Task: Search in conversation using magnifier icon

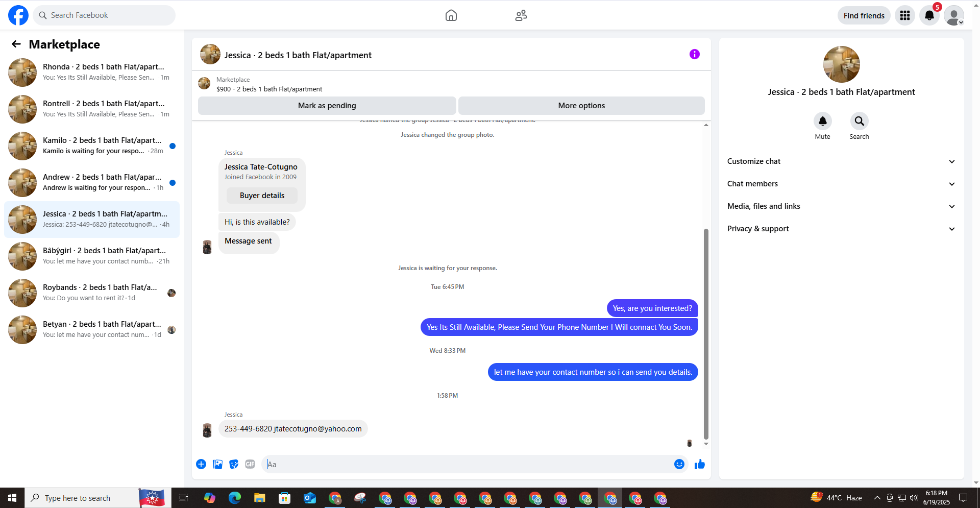Action: tap(860, 121)
